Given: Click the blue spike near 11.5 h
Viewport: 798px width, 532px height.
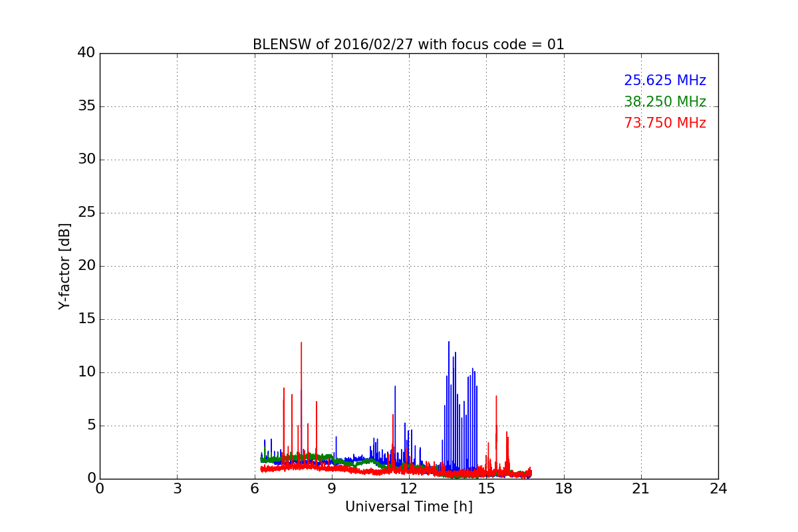Looking at the screenshot, I should [395, 426].
